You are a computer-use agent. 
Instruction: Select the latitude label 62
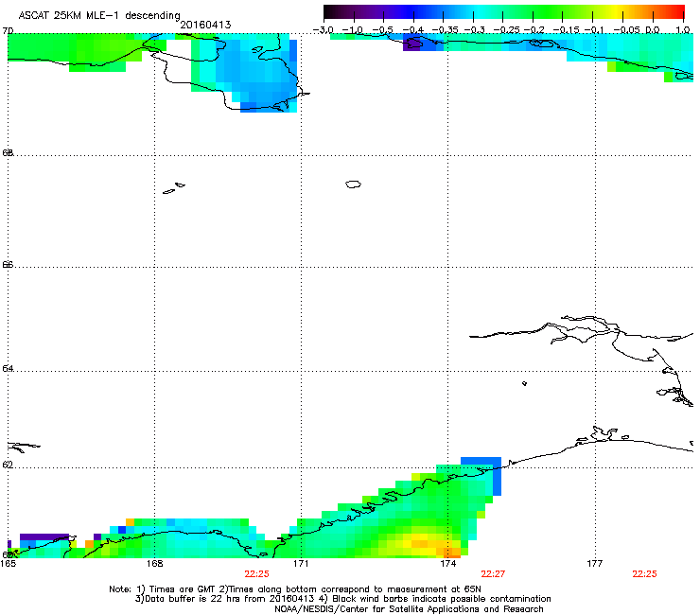coord(8,466)
